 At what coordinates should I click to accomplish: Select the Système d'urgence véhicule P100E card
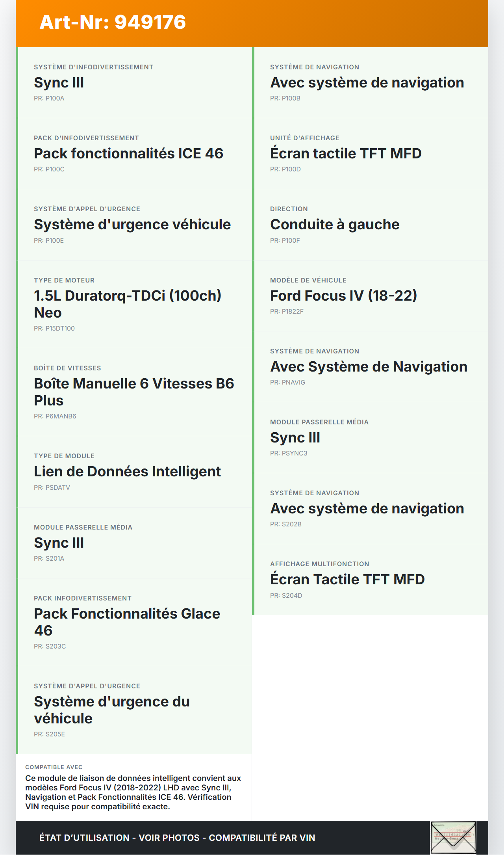(x=134, y=225)
